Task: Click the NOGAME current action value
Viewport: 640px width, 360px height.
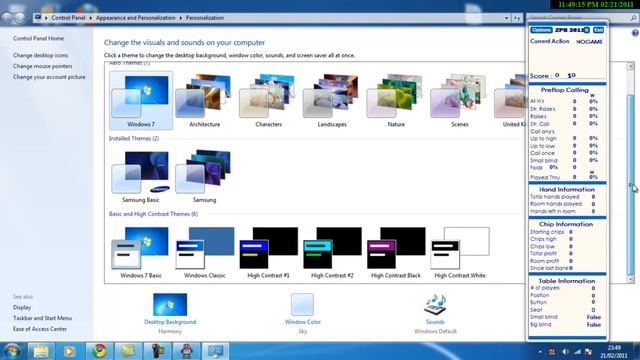Action: click(589, 42)
